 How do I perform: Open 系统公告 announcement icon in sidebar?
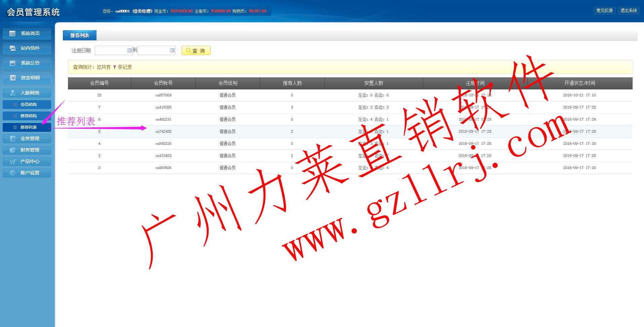[x=12, y=63]
